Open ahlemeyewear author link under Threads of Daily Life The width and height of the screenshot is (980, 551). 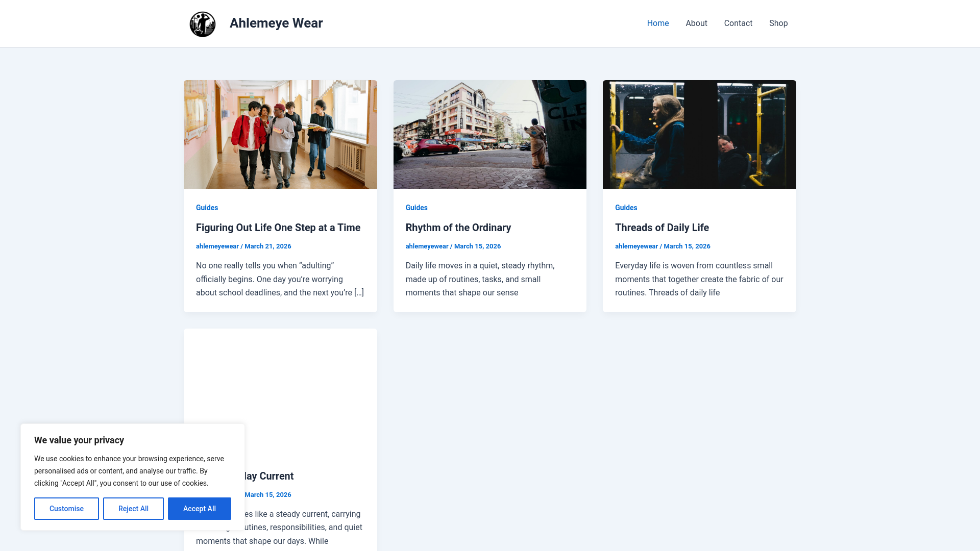(x=636, y=246)
